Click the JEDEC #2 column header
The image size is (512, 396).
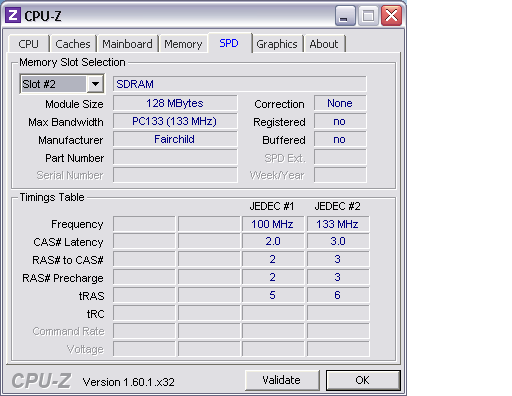click(x=337, y=206)
